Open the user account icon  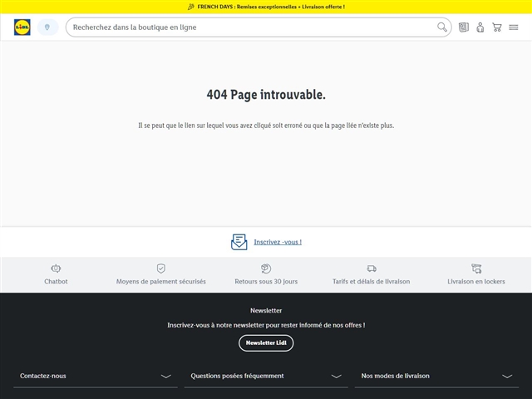(480, 27)
